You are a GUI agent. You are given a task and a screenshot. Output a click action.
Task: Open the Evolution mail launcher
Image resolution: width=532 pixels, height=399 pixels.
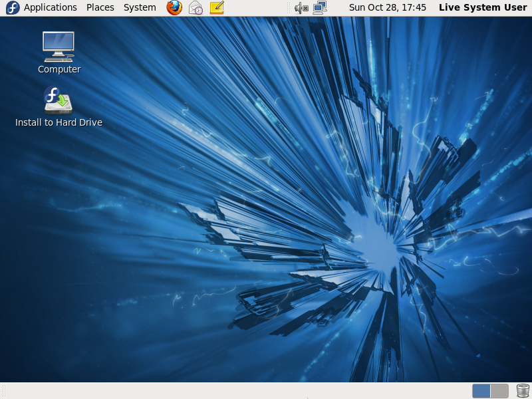click(x=196, y=8)
